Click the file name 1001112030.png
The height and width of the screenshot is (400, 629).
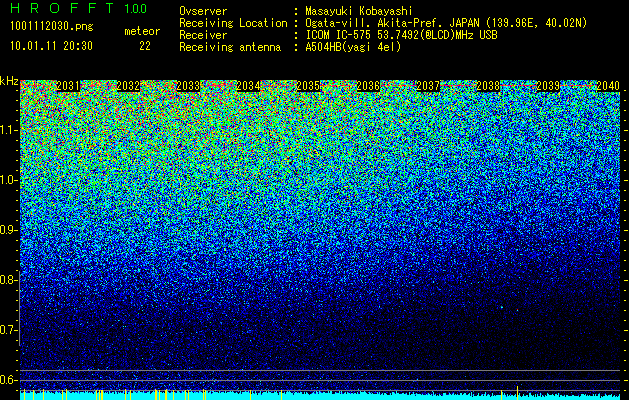tap(52, 26)
